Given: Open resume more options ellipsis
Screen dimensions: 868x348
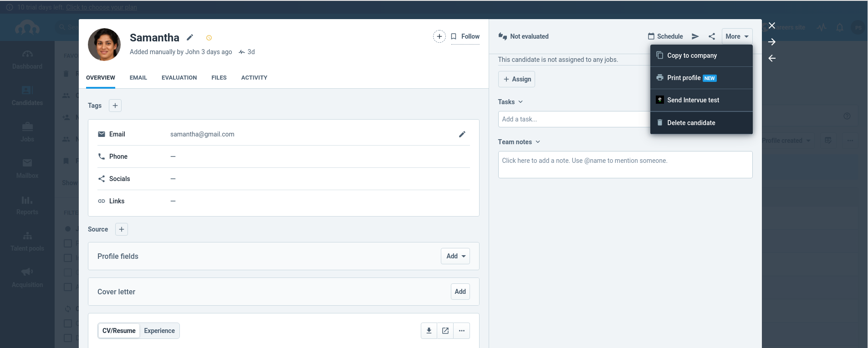Looking at the screenshot, I should click(462, 331).
